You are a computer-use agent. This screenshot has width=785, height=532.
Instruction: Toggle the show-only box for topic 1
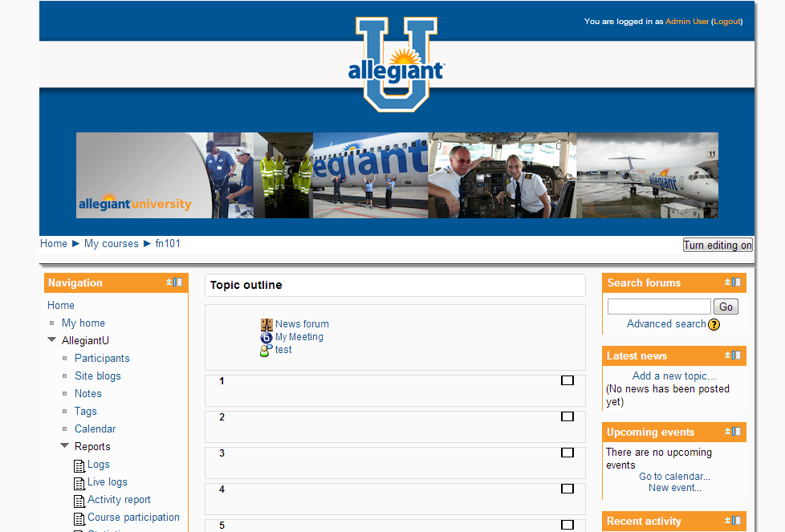pyautogui.click(x=567, y=380)
